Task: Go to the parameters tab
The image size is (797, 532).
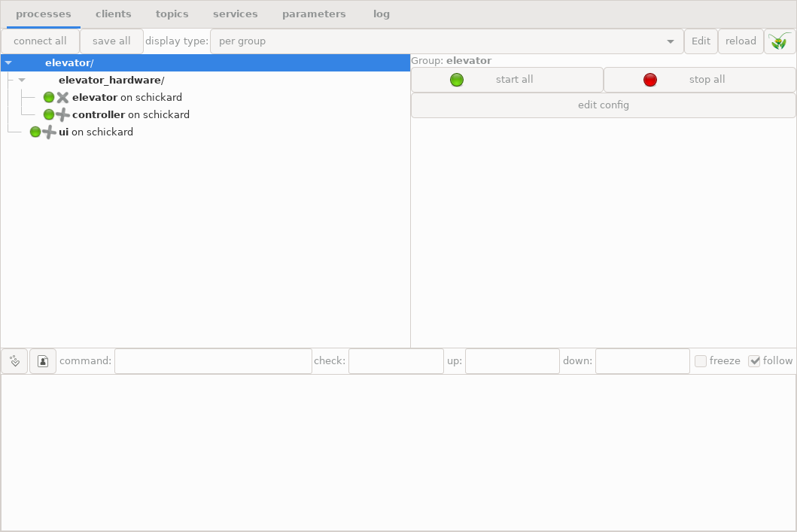Action: [314, 14]
